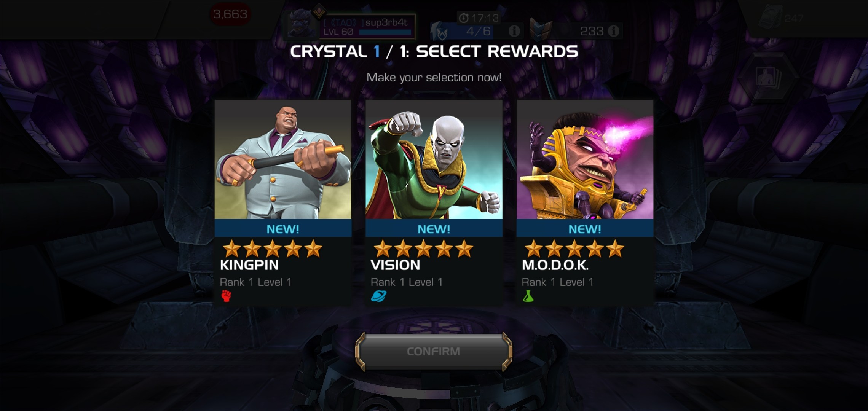
Task: Click the Confirm button
Action: (434, 352)
